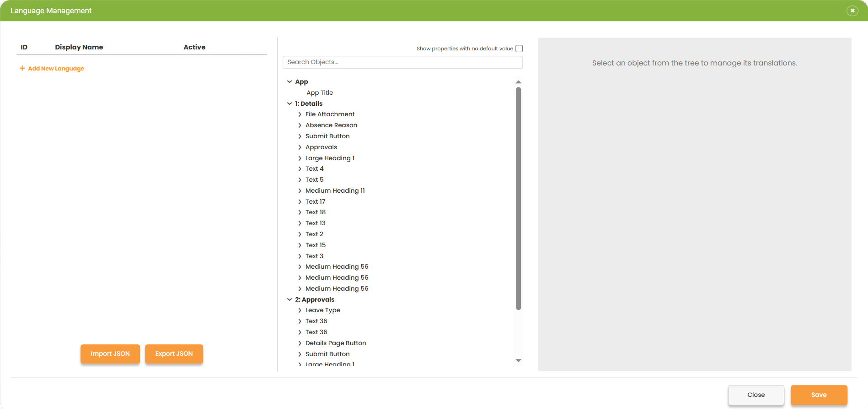This screenshot has width=868, height=412.
Task: Select the Medium Heading 11 item
Action: tap(335, 190)
